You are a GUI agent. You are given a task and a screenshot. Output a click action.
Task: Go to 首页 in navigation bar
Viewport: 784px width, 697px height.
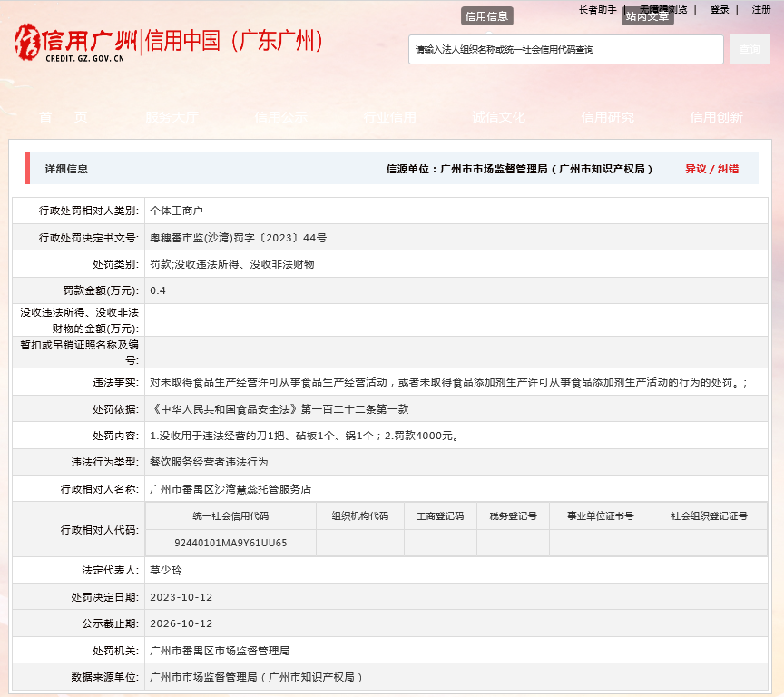64,117
